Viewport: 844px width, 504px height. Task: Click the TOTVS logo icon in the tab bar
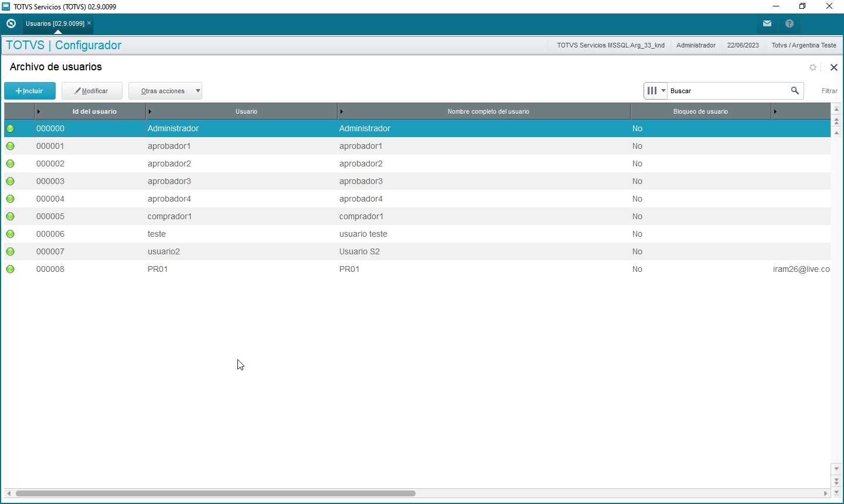tap(11, 23)
